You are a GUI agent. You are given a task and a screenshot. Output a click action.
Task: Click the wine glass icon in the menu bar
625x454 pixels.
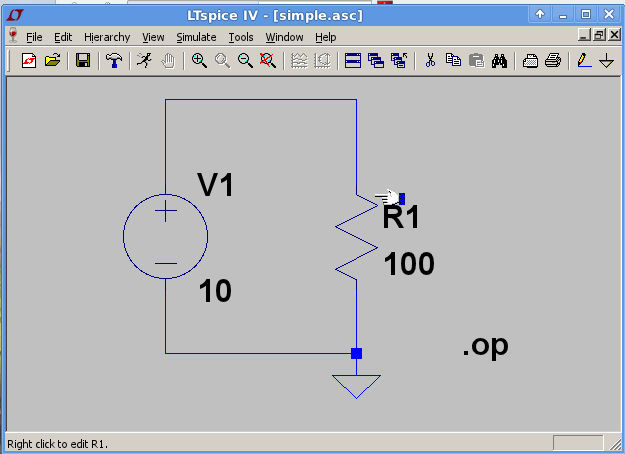[13, 36]
